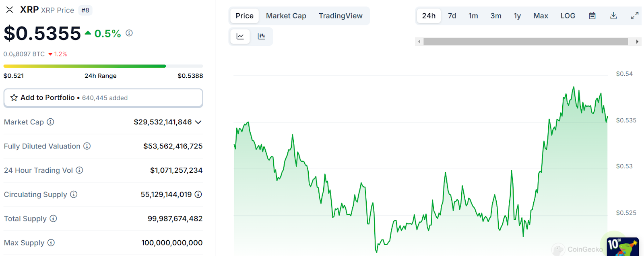This screenshot has height=256, width=644.
Task: Select the Max time range
Action: [x=541, y=16]
